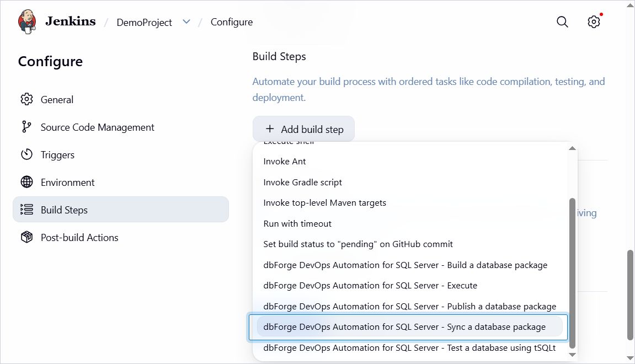The height and width of the screenshot is (364, 635).
Task: Open the Manage Jenkins gear icon
Action: [x=594, y=22]
